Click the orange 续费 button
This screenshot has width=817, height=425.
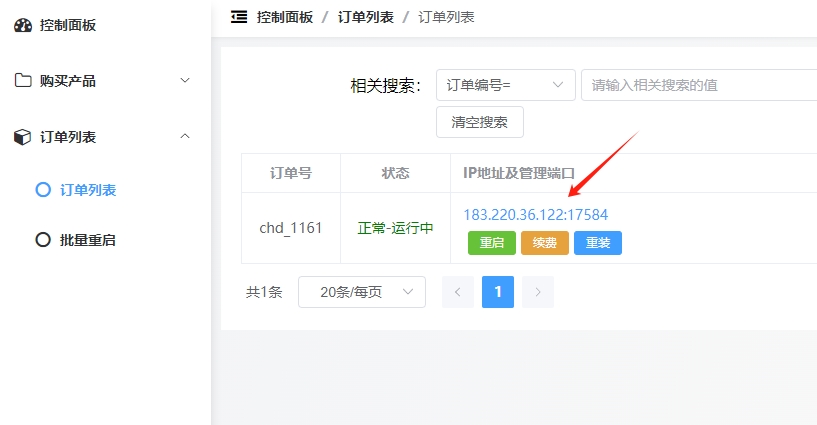(545, 242)
